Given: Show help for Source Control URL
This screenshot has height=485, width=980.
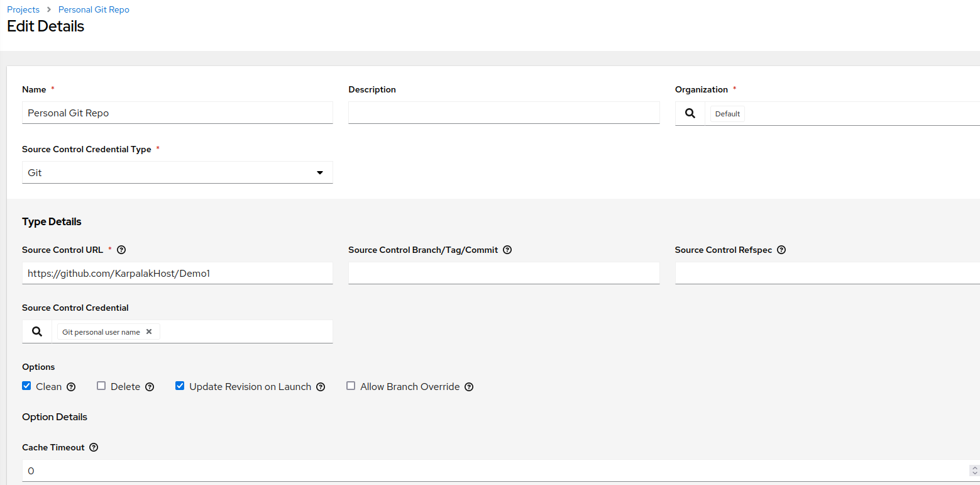Looking at the screenshot, I should point(122,250).
